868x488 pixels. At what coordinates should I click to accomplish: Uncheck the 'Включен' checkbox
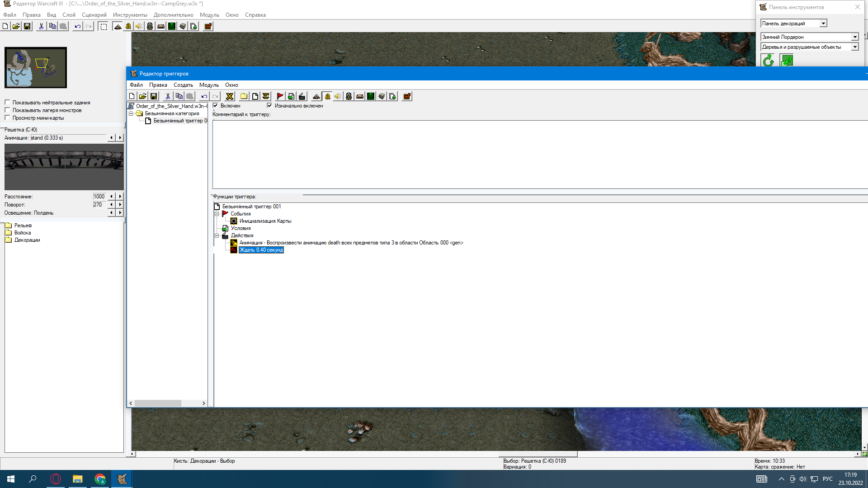[x=216, y=106]
